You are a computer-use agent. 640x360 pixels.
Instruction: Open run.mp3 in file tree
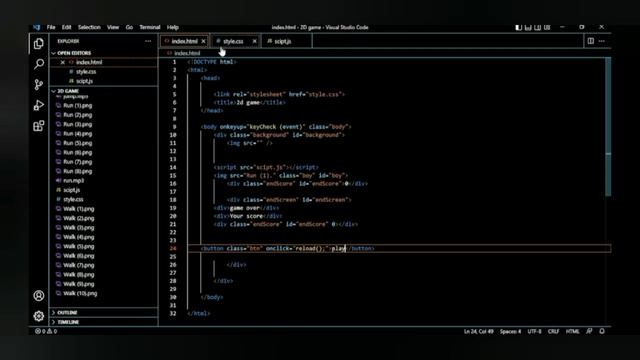[x=73, y=180]
